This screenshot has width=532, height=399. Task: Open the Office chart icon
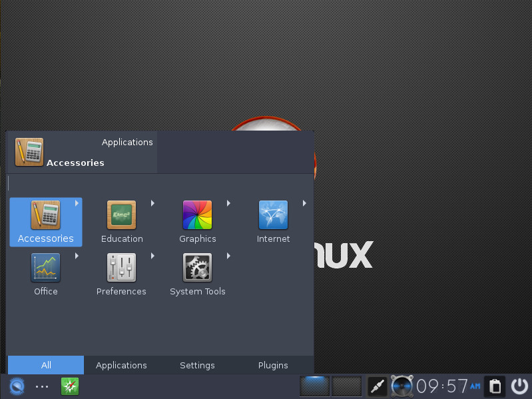point(45,267)
